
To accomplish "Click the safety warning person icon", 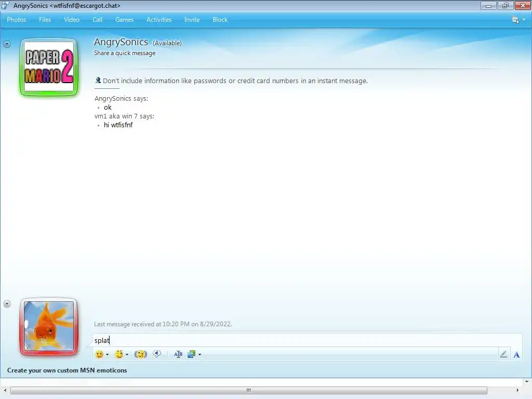I will (x=98, y=81).
